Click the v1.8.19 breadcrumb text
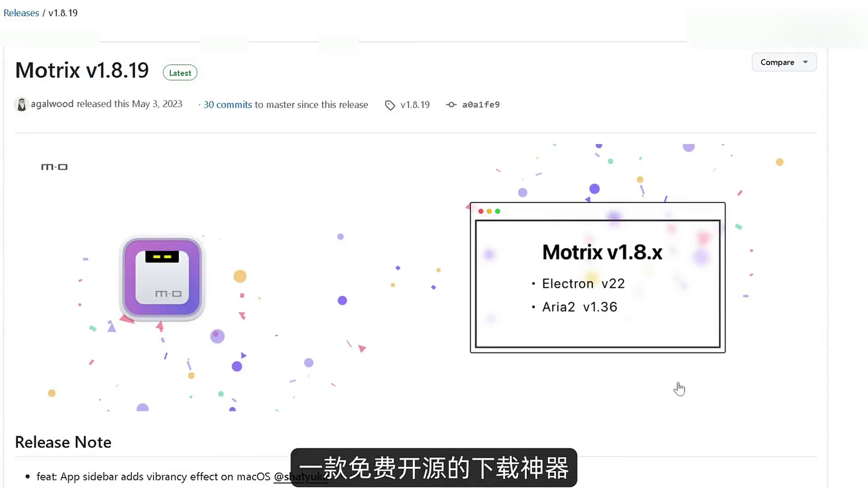The width and height of the screenshot is (868, 488). pos(63,13)
